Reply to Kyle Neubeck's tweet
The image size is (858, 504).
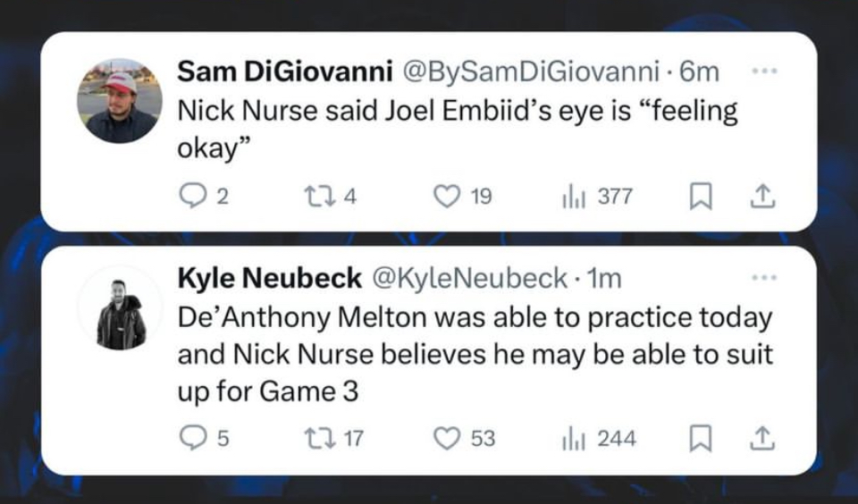pos(191,438)
